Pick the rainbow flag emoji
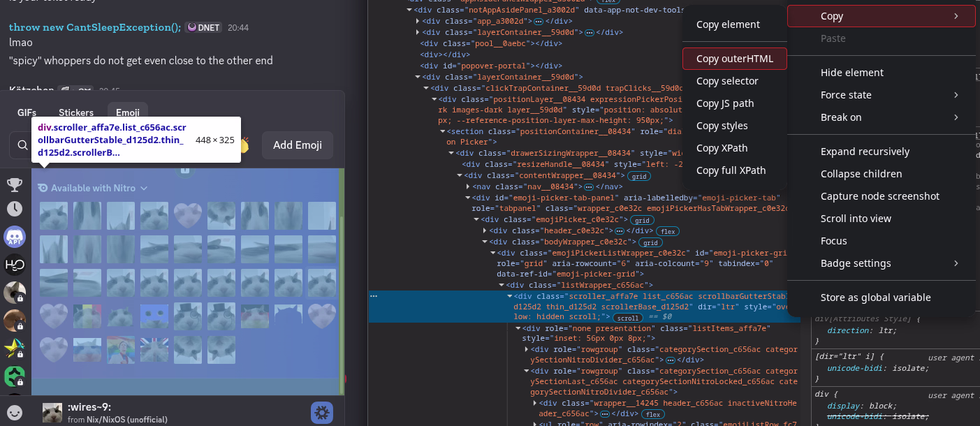Screen dimensions: 980x426 [121, 350]
